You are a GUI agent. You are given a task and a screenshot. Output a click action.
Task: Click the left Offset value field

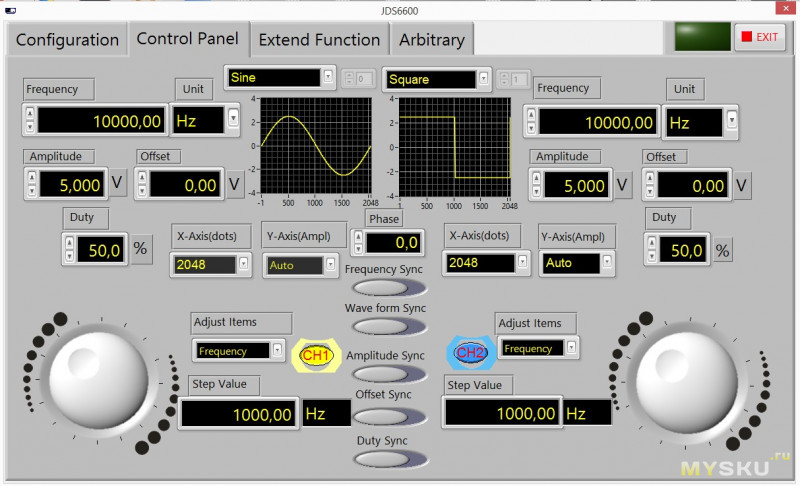188,185
